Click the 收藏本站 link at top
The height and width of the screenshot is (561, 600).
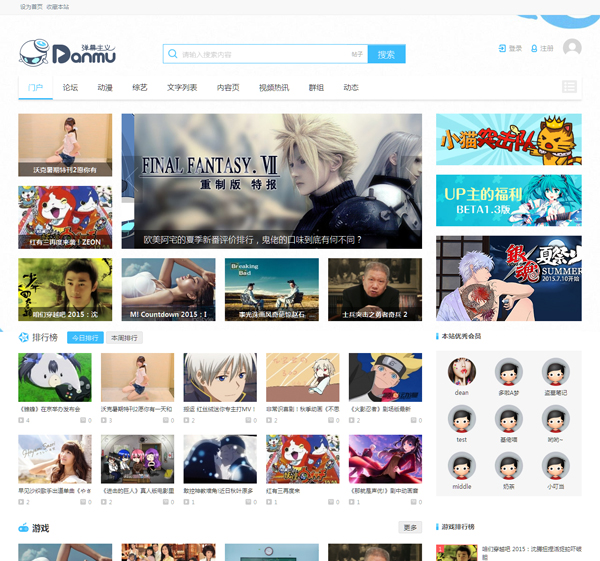tap(58, 7)
